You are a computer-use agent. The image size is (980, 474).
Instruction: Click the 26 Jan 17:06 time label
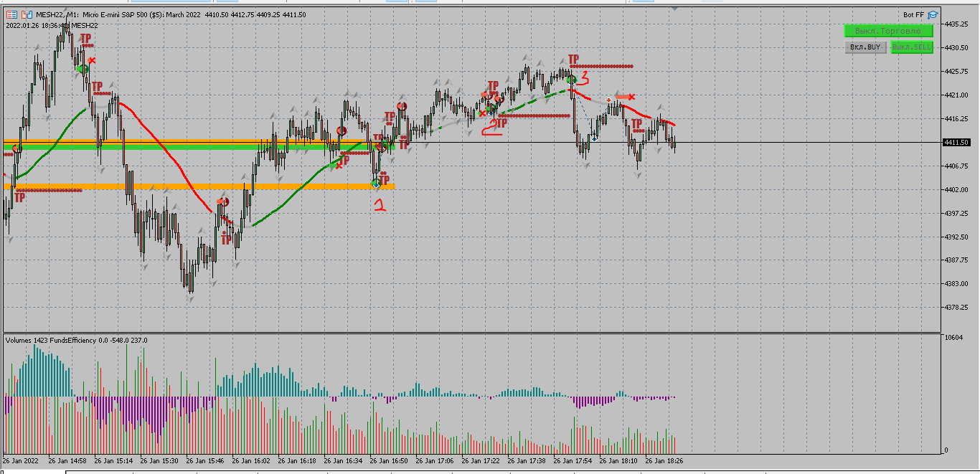point(435,461)
